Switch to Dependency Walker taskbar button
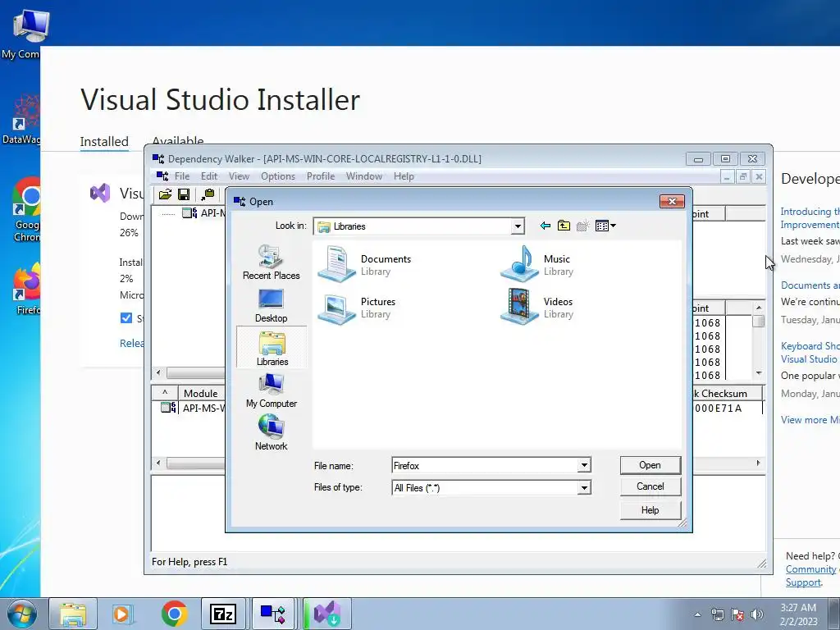Viewport: 840px width, 630px height. pyautogui.click(x=272, y=614)
